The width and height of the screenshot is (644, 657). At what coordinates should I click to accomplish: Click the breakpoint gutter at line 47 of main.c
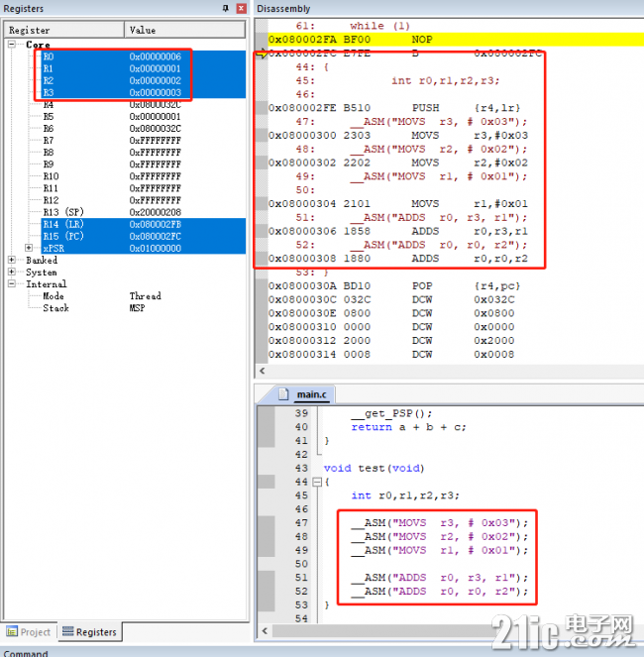(x=267, y=523)
